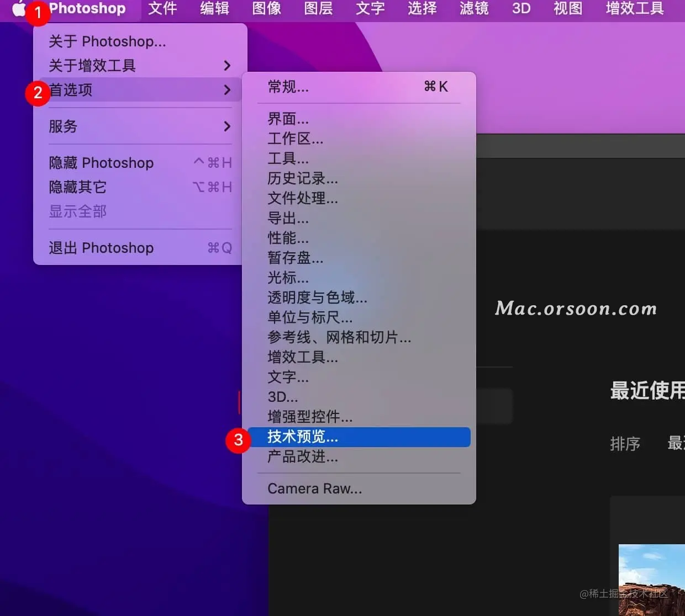Image resolution: width=685 pixels, height=616 pixels.
Task: Open 界面... preferences
Action: coord(359,119)
